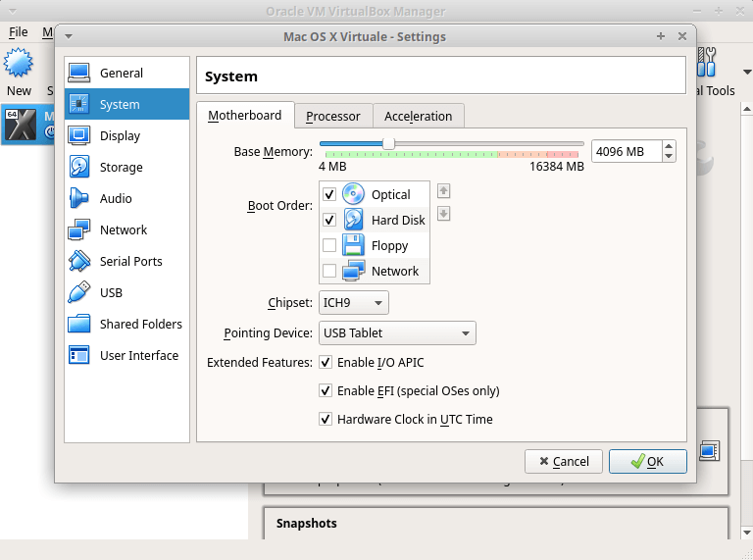Open the Network settings category
Image resolution: width=753 pixels, height=560 pixels.
click(126, 230)
